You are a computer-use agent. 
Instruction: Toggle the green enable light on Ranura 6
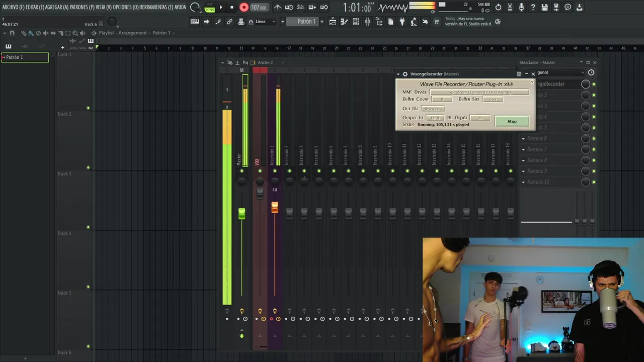tap(594, 138)
